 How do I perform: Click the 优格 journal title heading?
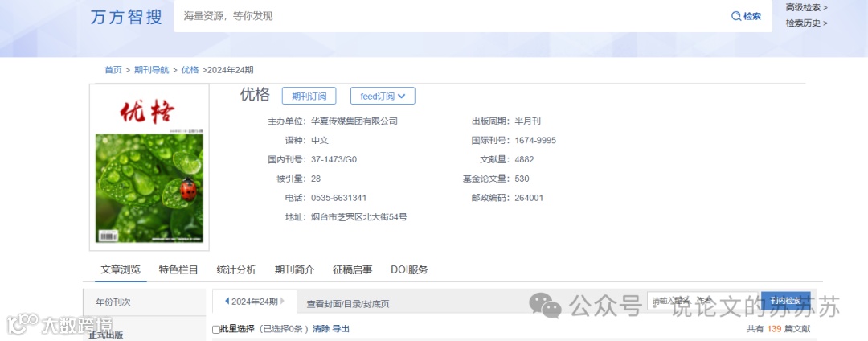coord(255,95)
